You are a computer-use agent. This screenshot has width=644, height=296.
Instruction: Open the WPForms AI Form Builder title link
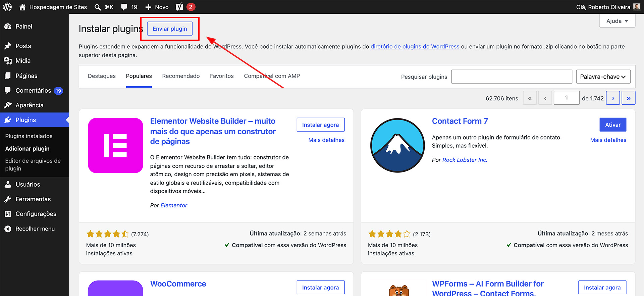(488, 288)
